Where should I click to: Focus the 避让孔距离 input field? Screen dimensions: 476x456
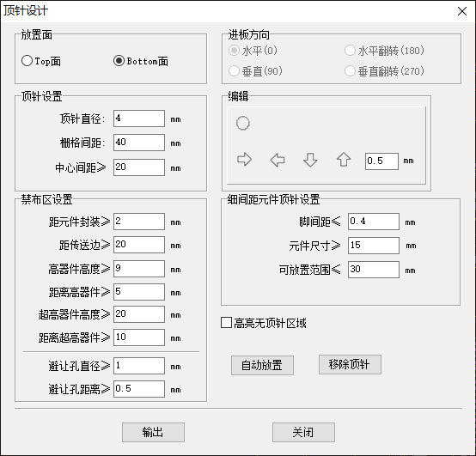click(139, 389)
